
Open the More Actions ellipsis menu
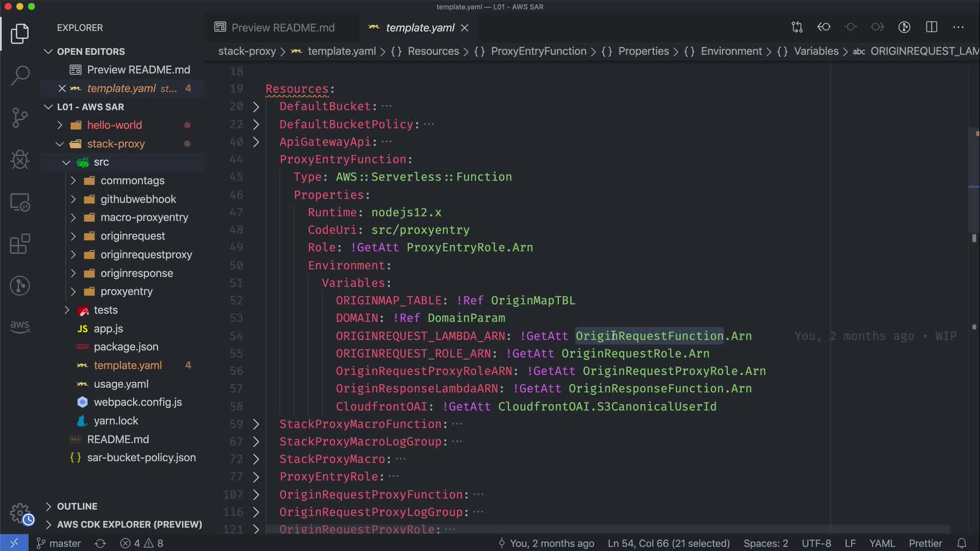(958, 27)
